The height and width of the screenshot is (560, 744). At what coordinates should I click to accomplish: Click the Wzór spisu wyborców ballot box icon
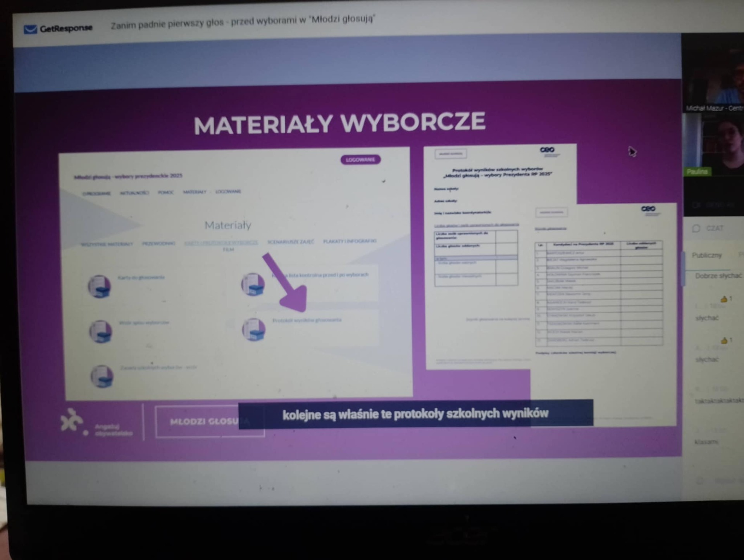tap(100, 332)
